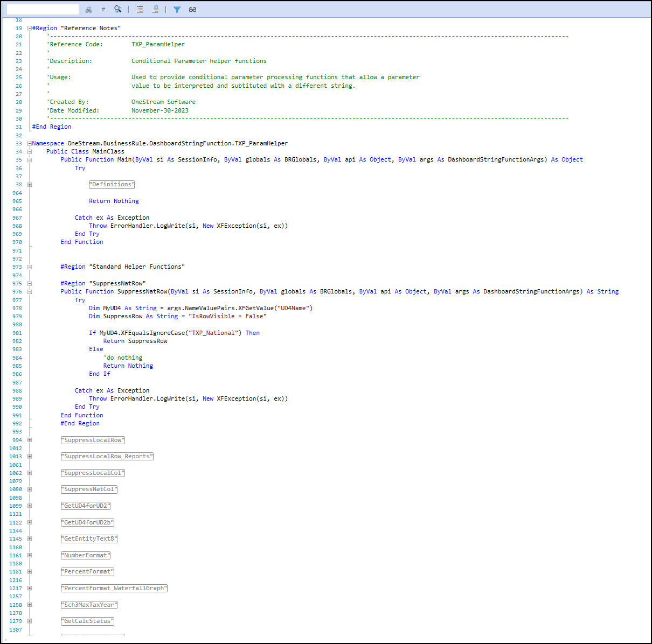
Task: Open the incremental search magnifier icon
Action: tap(117, 9)
